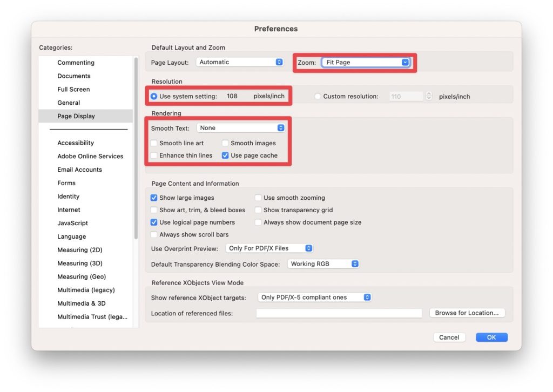Image resolution: width=553 pixels, height=392 pixels.
Task: Open the JavaScript preferences category
Action: point(72,223)
